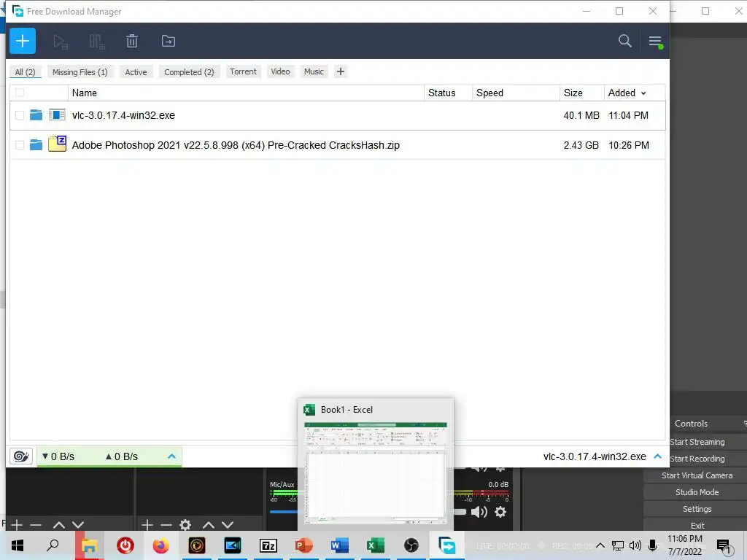
Task: Click the Mic/Aux blue volume slider
Action: [x=283, y=512]
